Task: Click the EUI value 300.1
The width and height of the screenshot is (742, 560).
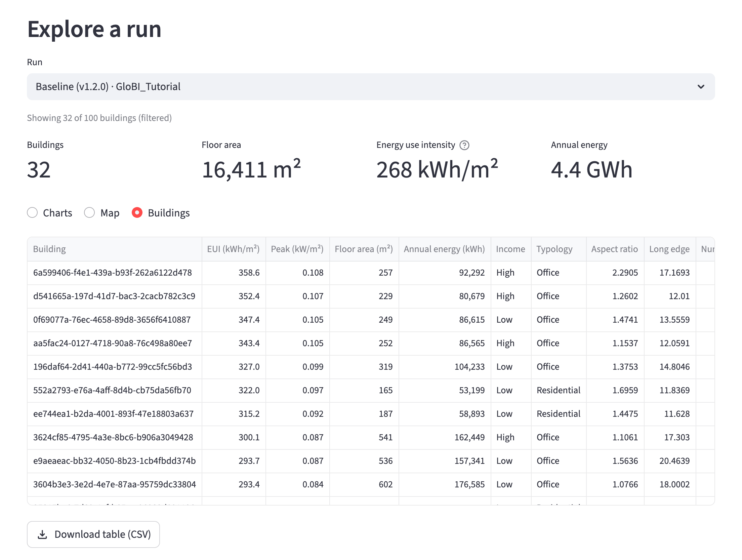Action: pos(249,437)
